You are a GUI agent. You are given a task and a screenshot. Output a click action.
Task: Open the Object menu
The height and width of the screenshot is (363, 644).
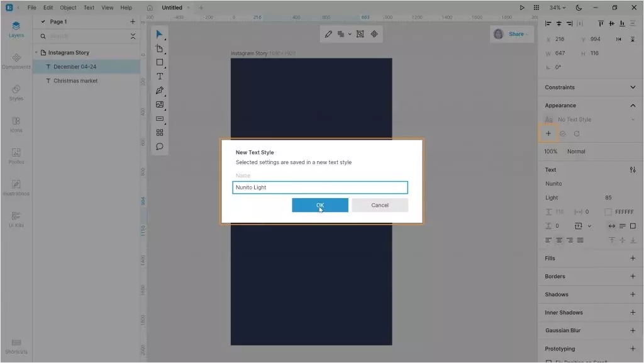[68, 8]
